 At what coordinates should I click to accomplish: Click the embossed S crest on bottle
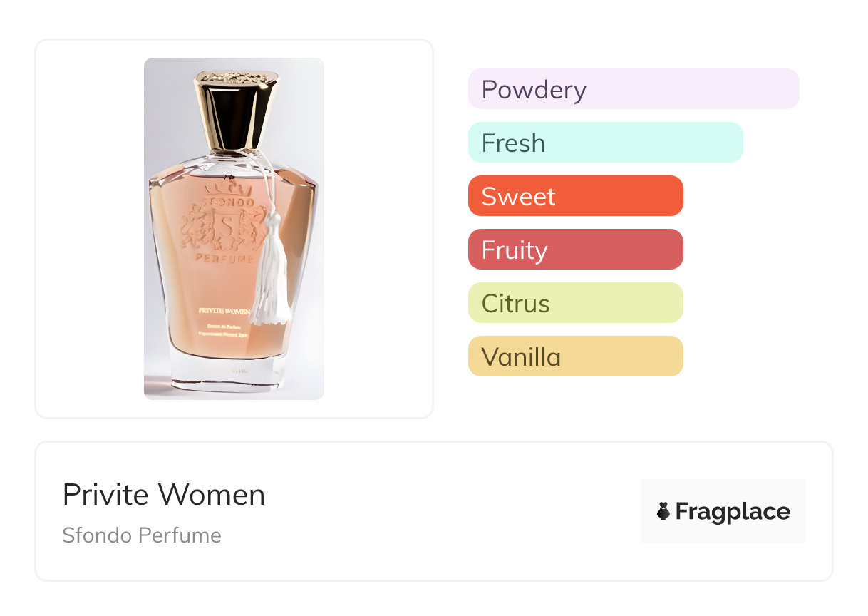(x=226, y=227)
